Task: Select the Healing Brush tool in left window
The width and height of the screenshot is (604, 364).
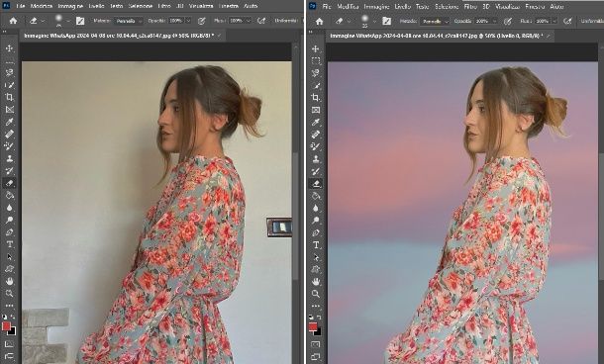Action: (9, 134)
